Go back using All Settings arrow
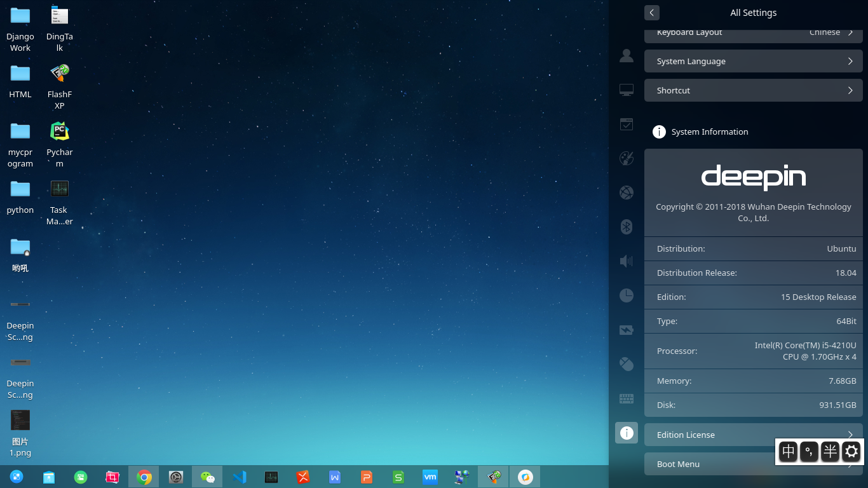The image size is (868, 488). pyautogui.click(x=651, y=13)
